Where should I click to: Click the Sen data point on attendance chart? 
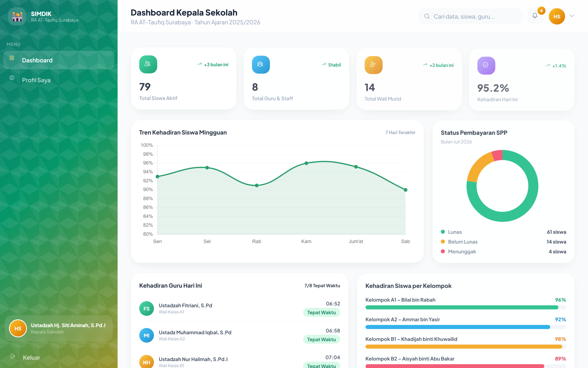(x=157, y=176)
